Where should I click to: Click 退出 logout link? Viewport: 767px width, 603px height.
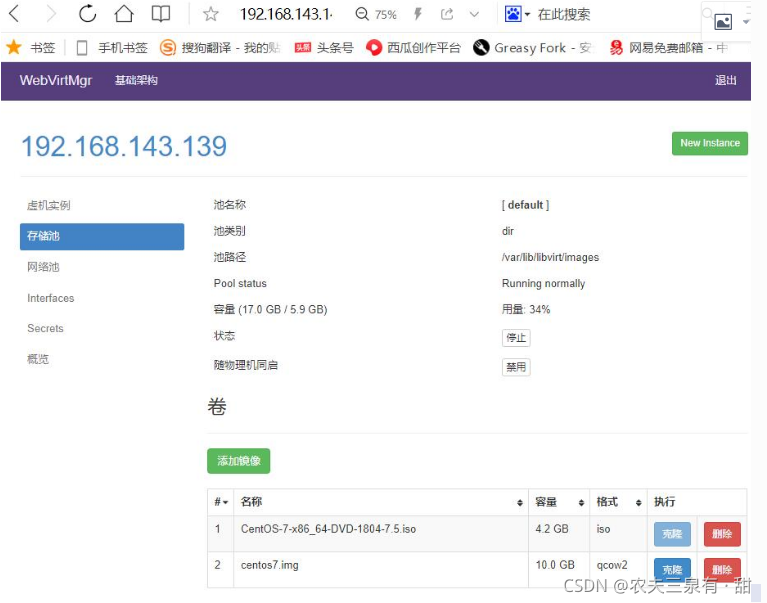tap(725, 80)
